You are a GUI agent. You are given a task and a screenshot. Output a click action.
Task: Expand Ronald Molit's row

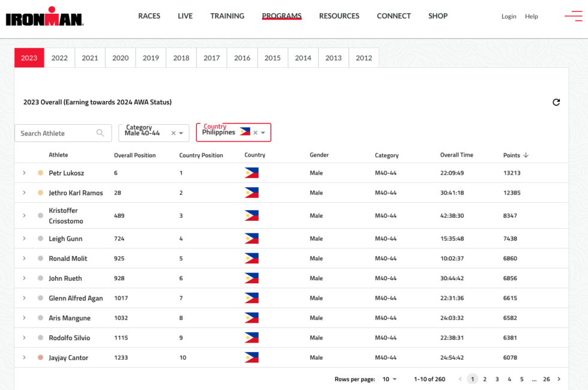[25, 259]
